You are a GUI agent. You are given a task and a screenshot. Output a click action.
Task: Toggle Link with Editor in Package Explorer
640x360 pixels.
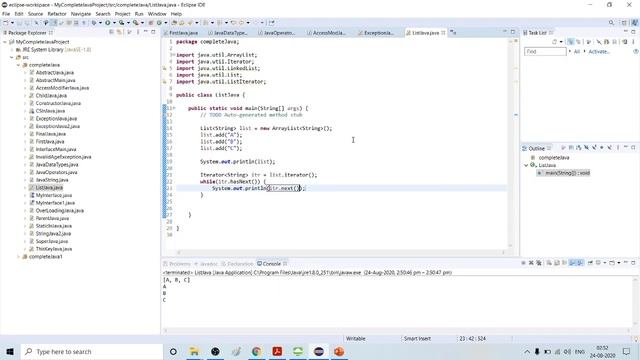(119, 32)
